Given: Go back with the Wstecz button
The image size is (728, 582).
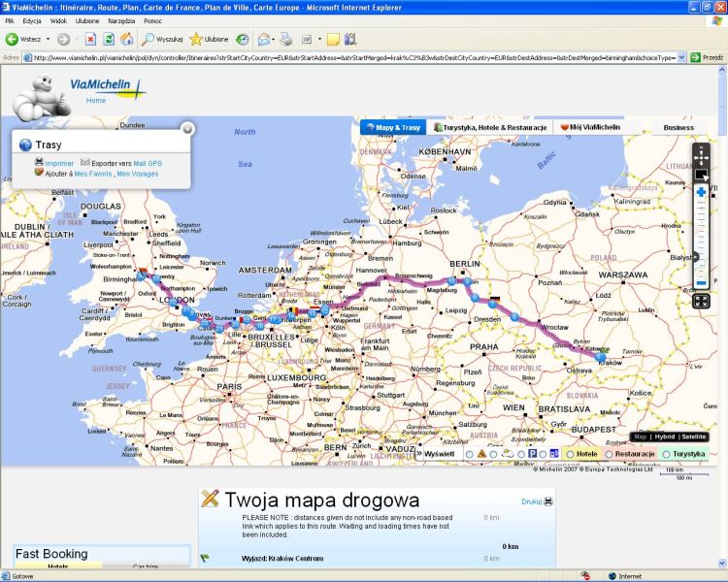Looking at the screenshot, I should pos(23,40).
